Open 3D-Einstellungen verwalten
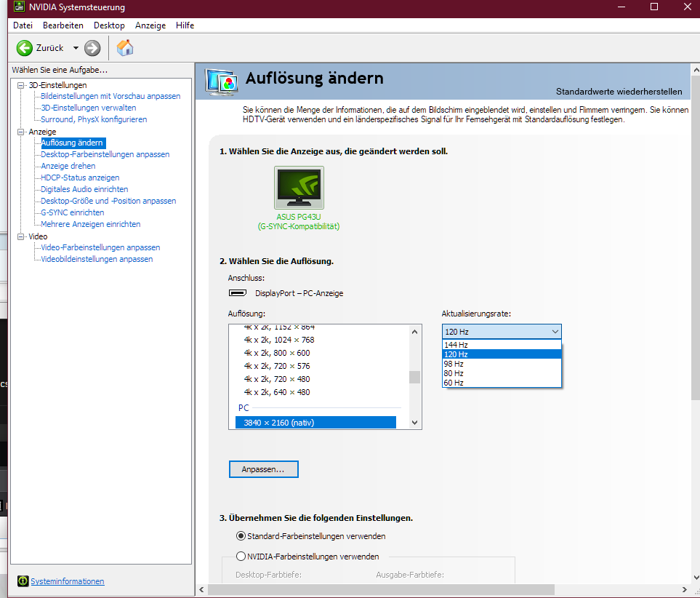Screen dimensions: 700x598 click(89, 108)
